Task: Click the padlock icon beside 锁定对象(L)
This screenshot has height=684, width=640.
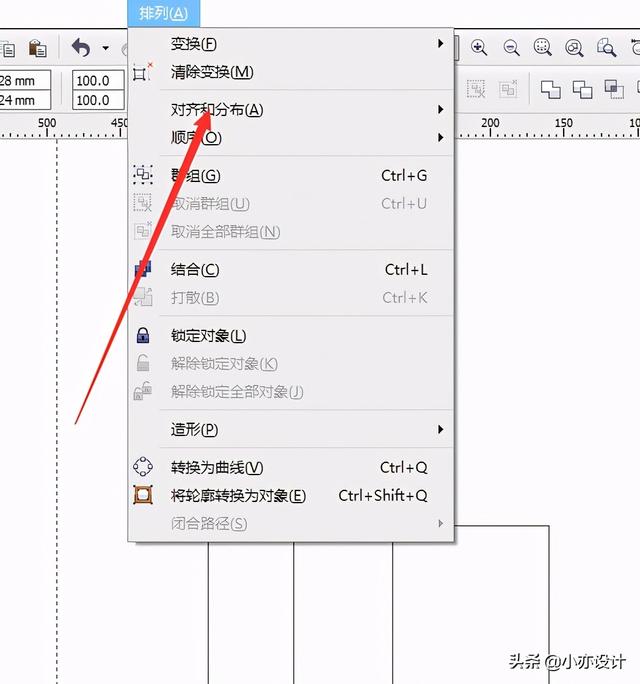Action: [x=143, y=335]
